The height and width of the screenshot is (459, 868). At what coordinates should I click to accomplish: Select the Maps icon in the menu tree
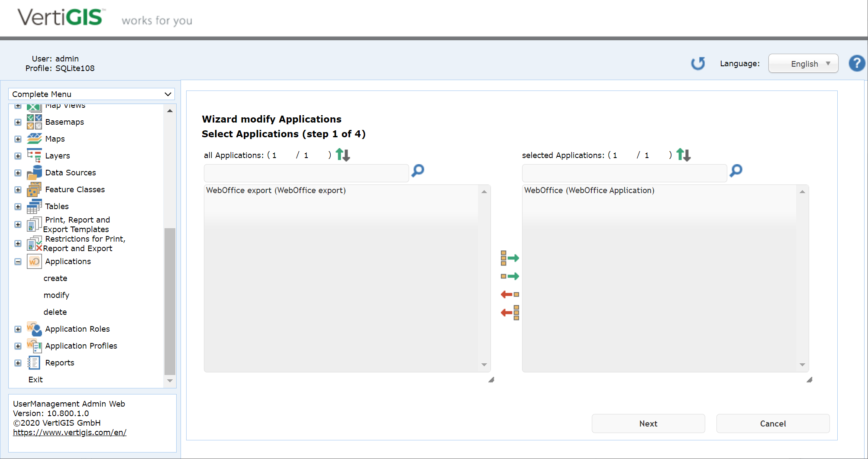[x=34, y=139]
